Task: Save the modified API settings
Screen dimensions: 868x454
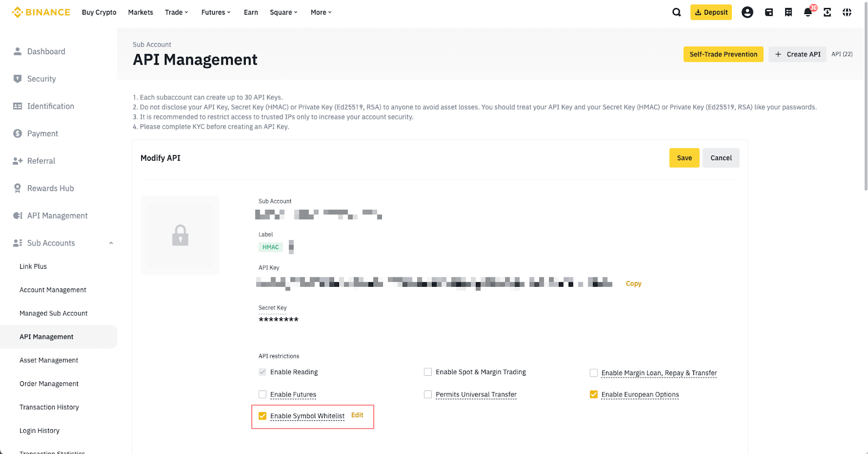Action: point(684,158)
